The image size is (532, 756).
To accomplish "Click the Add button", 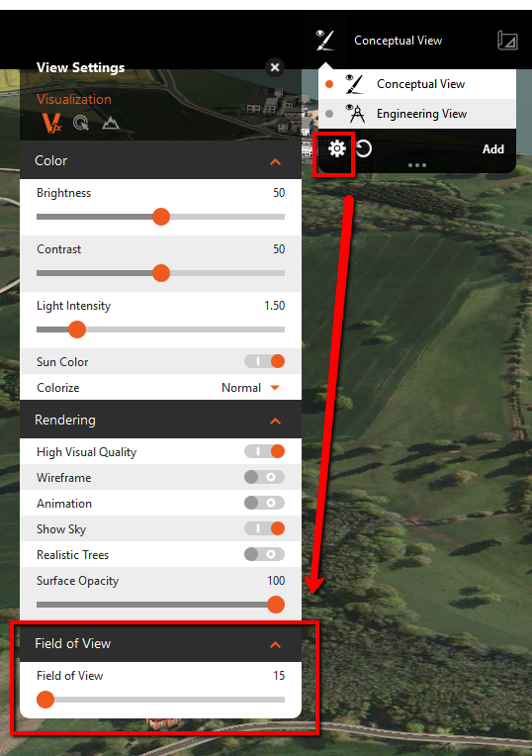I will (x=493, y=149).
